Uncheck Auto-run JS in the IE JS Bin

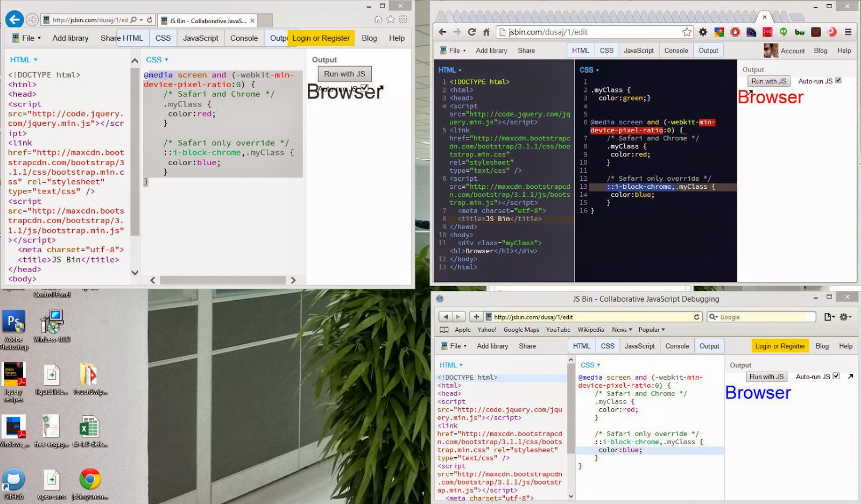pos(364,88)
